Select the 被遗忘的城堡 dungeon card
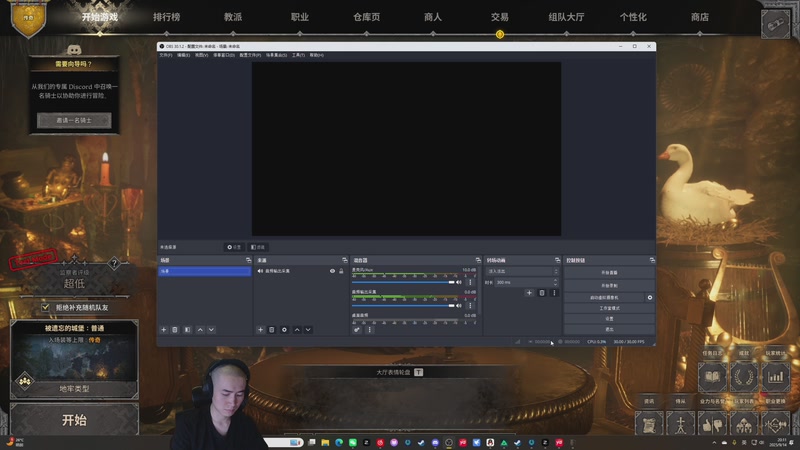Image resolution: width=800 pixels, height=450 pixels. 74,359
